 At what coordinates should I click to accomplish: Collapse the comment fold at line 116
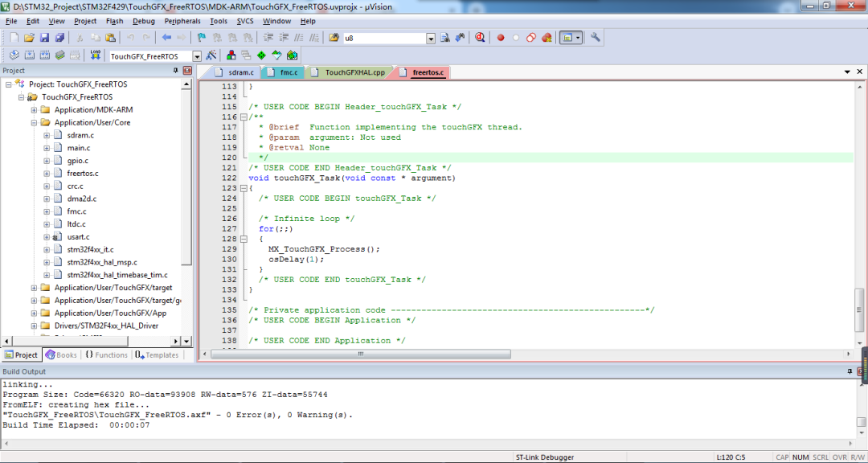(243, 117)
